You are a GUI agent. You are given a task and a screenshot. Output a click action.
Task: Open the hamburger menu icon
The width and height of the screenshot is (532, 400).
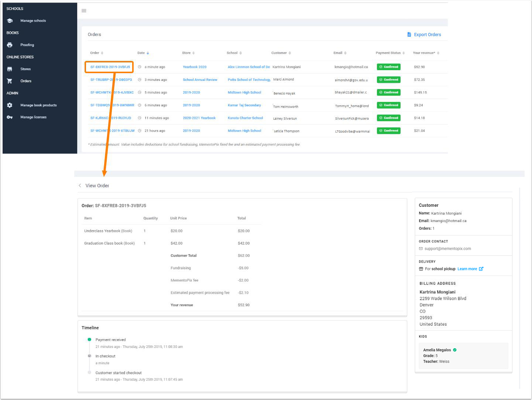click(x=84, y=11)
